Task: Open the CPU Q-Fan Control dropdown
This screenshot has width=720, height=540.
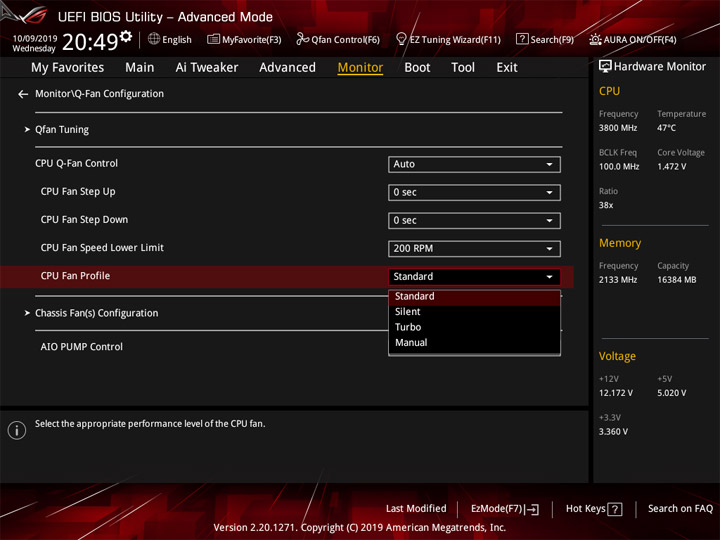Action: click(474, 164)
